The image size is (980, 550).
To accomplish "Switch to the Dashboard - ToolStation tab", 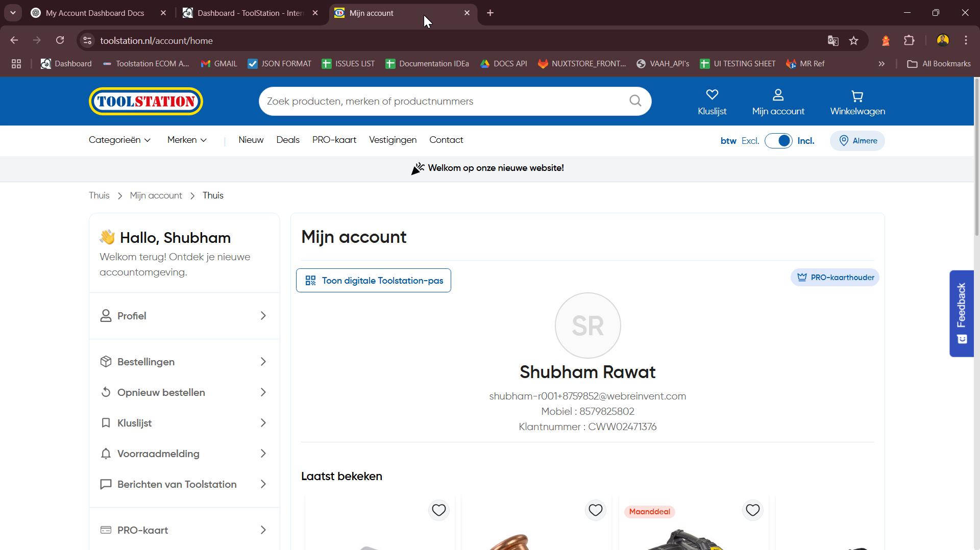I will (x=250, y=13).
